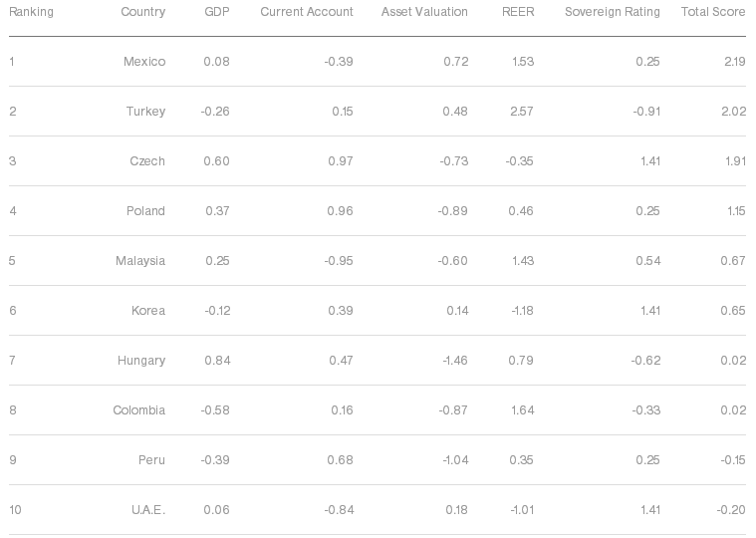Select Czech total score 1.91
The width and height of the screenshot is (756, 538).
coord(735,161)
